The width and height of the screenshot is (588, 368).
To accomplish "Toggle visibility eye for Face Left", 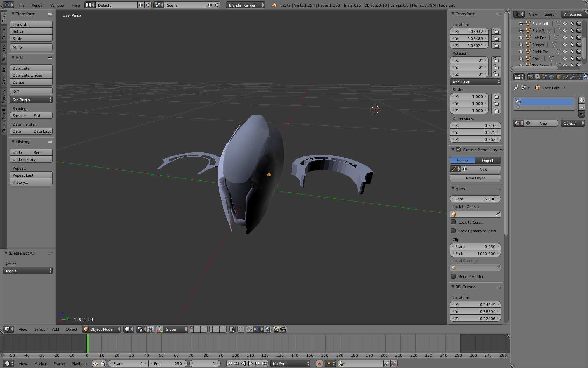I will click(x=565, y=23).
